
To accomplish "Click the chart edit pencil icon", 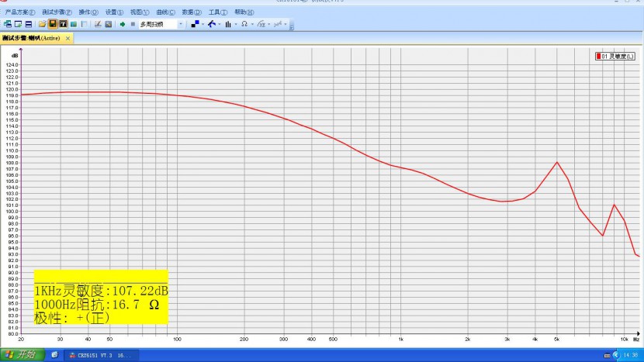I will pos(98,24).
